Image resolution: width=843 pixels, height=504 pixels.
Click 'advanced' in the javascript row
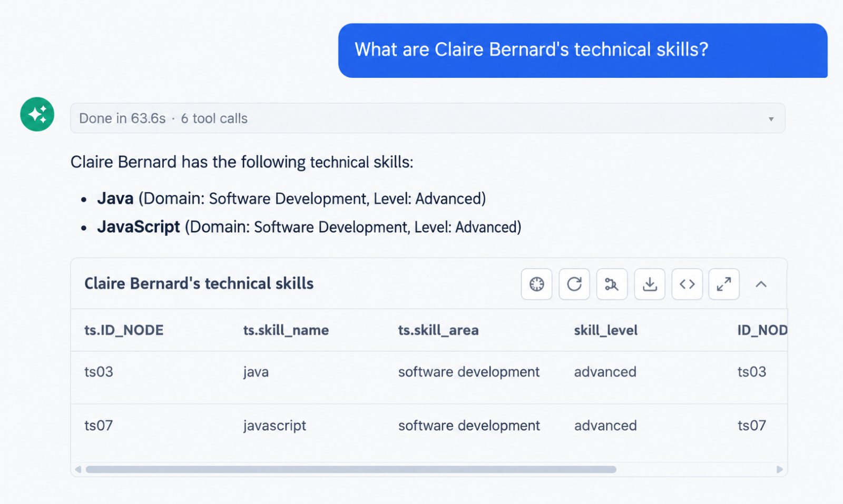click(x=605, y=426)
